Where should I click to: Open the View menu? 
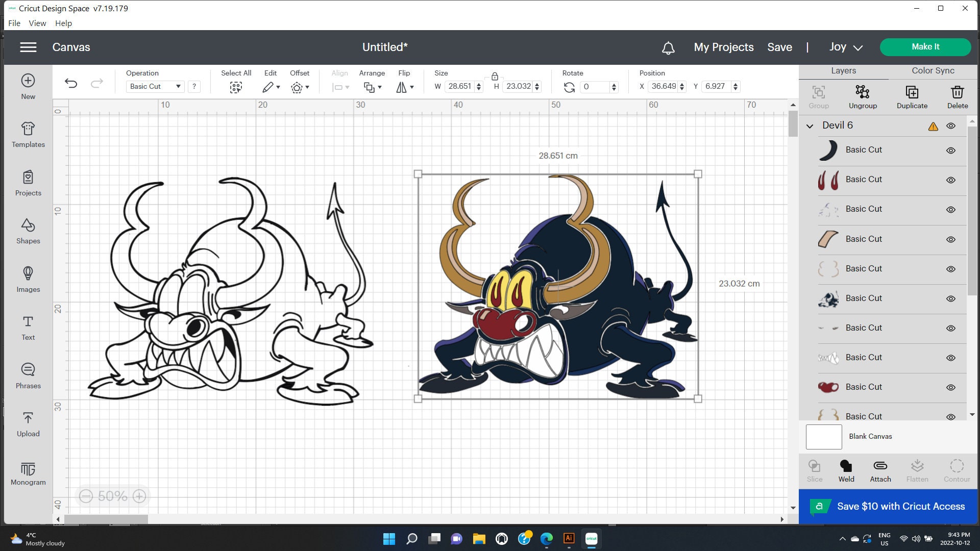(37, 23)
